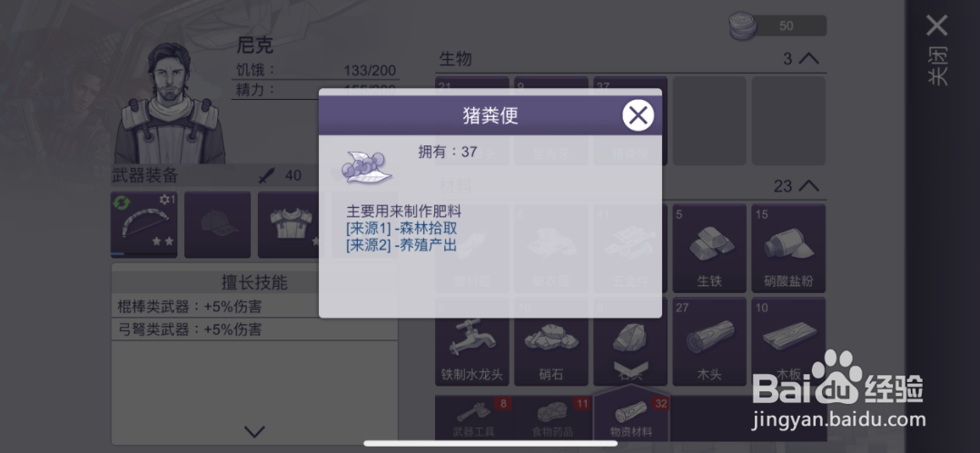Tap Nick's character portrait
980x453 pixels.
(169, 103)
